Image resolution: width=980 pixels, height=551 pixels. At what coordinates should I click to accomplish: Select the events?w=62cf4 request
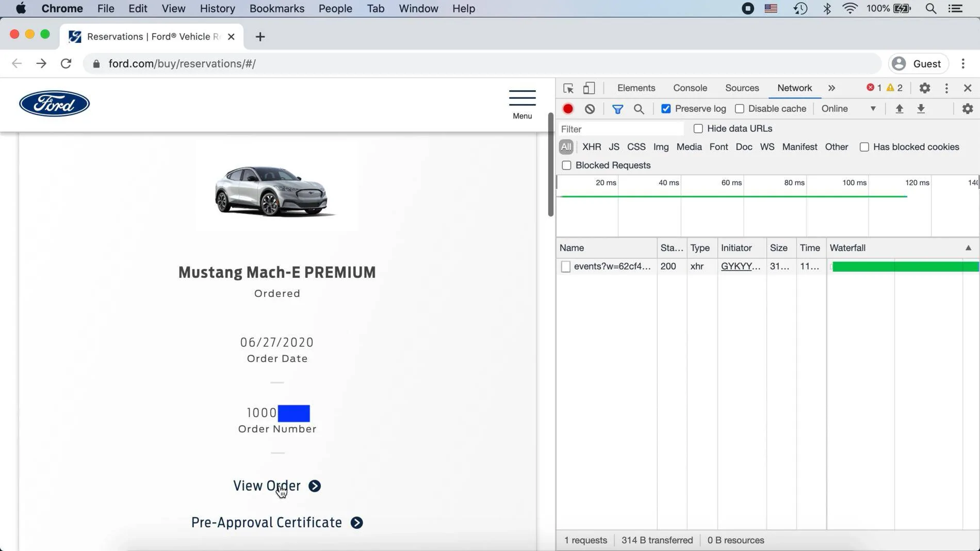click(612, 266)
